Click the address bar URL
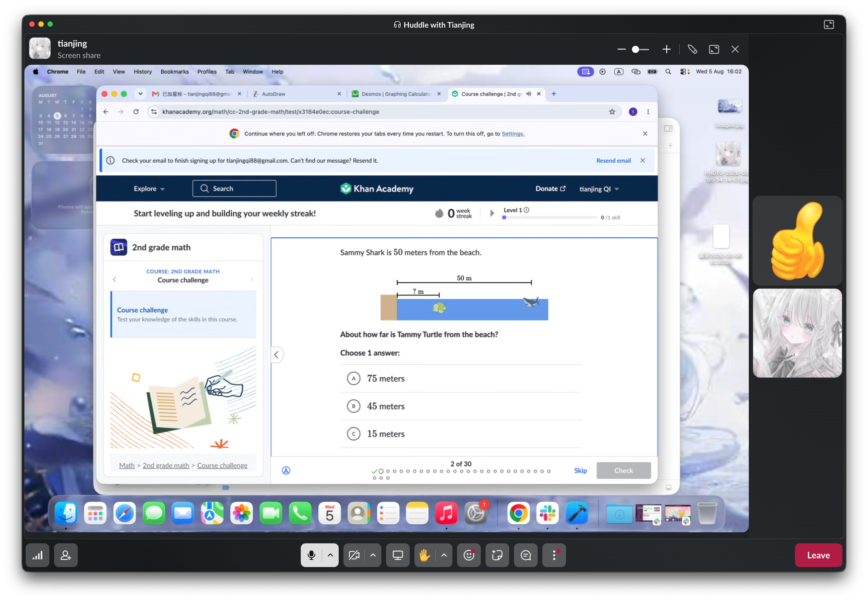This screenshot has height=601, width=868. click(270, 112)
